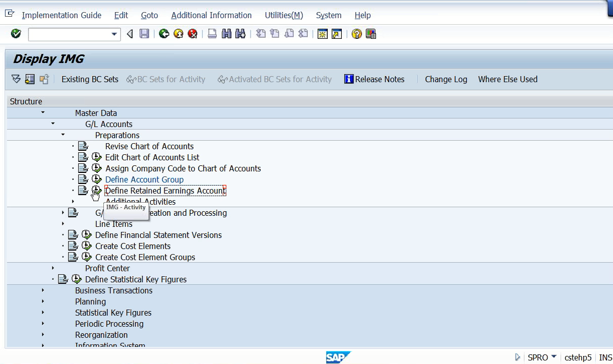Click the Existing BC Sets button

[90, 79]
